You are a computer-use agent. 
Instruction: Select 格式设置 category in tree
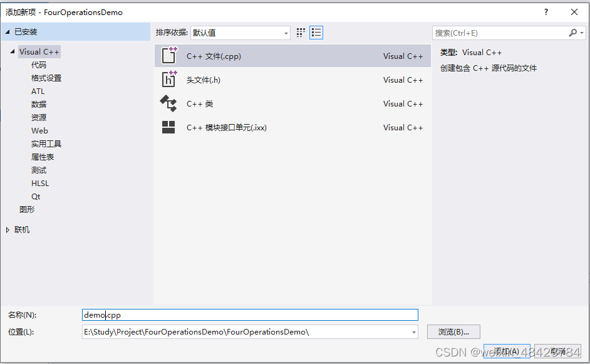click(46, 78)
